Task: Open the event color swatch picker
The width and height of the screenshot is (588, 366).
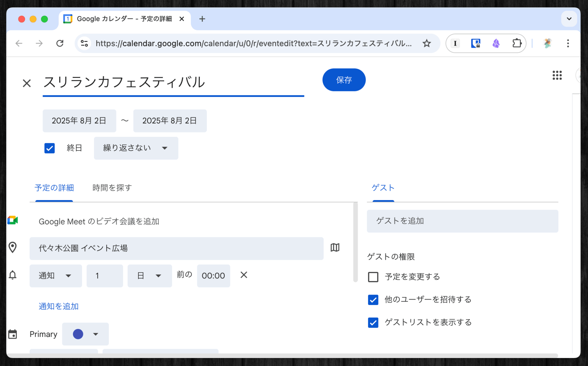Action: click(85, 334)
